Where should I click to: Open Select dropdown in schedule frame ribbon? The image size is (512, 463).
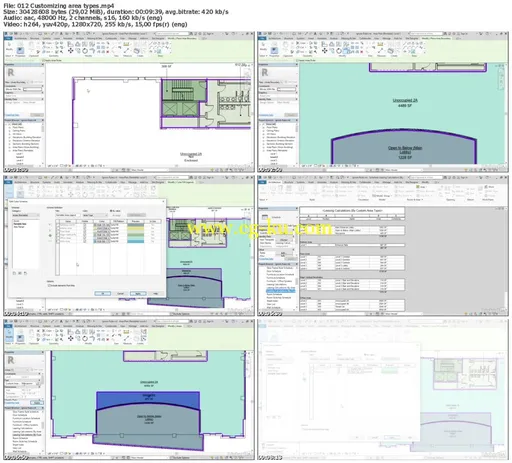point(263,200)
